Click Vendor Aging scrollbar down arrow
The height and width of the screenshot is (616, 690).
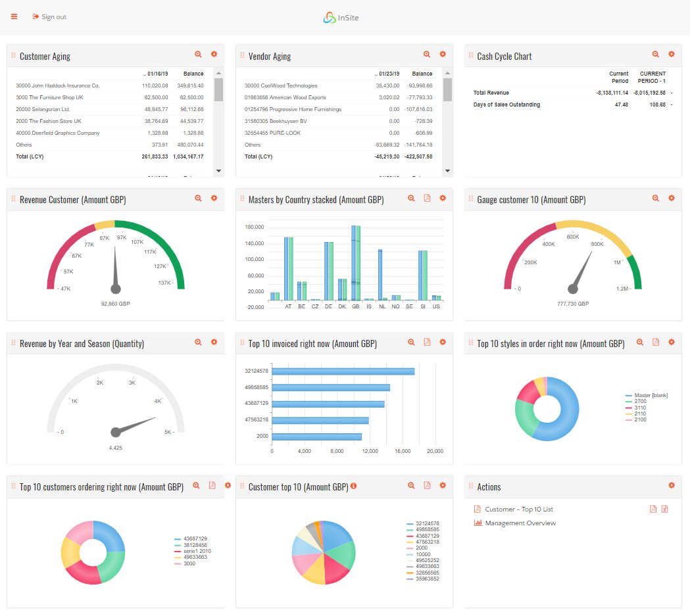(x=448, y=171)
